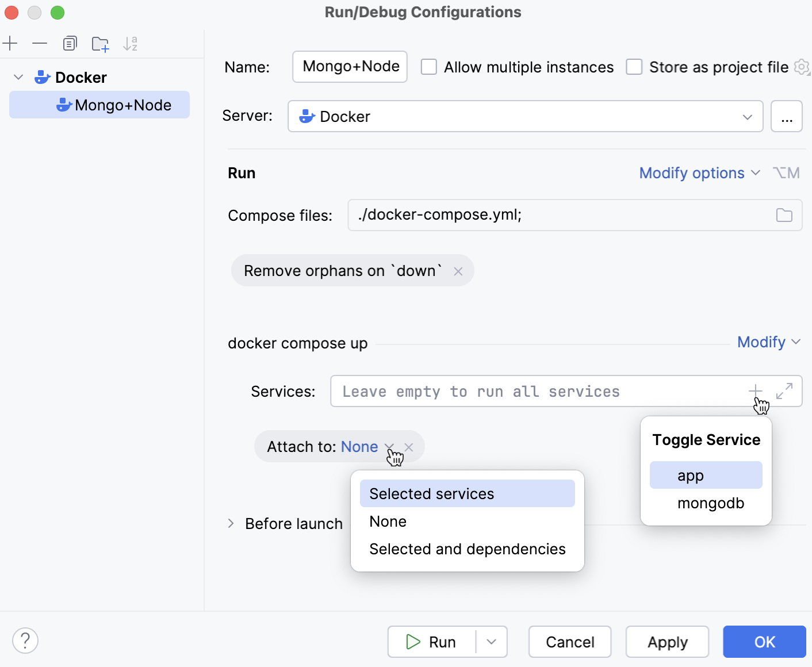The width and height of the screenshot is (812, 667).
Task: Open the Server dropdown
Action: click(747, 116)
